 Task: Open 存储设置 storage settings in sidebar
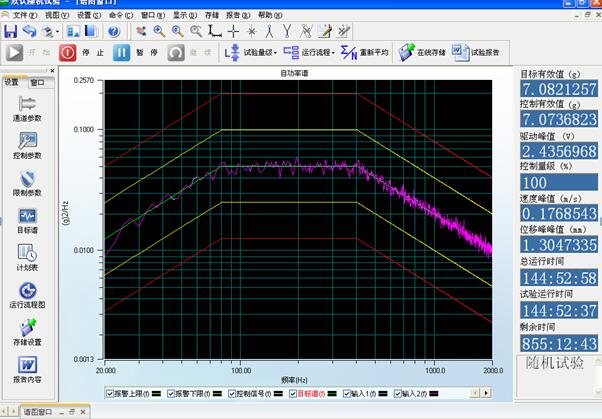(x=27, y=333)
